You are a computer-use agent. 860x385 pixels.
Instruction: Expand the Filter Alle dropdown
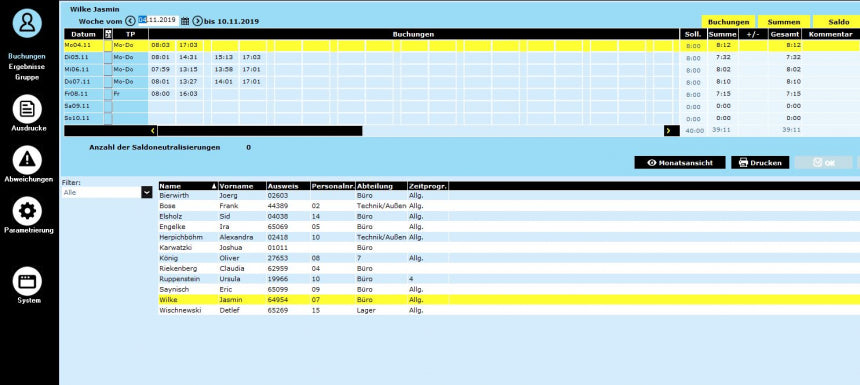pyautogui.click(x=146, y=192)
